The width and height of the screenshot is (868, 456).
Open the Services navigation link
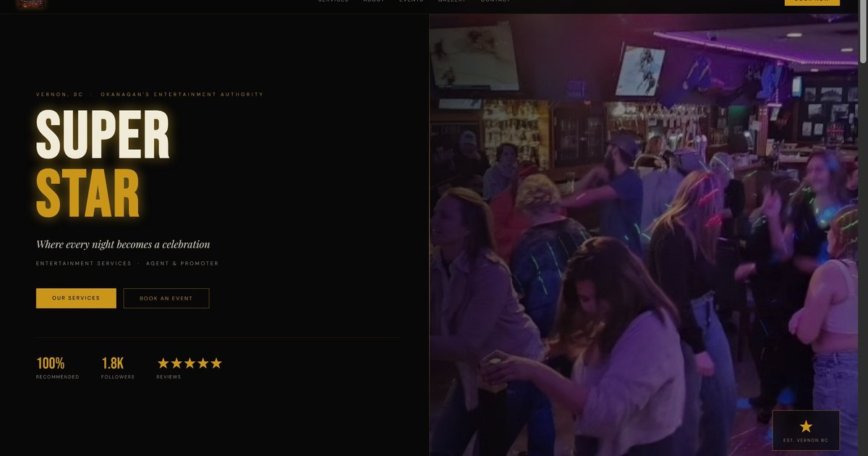[333, 1]
